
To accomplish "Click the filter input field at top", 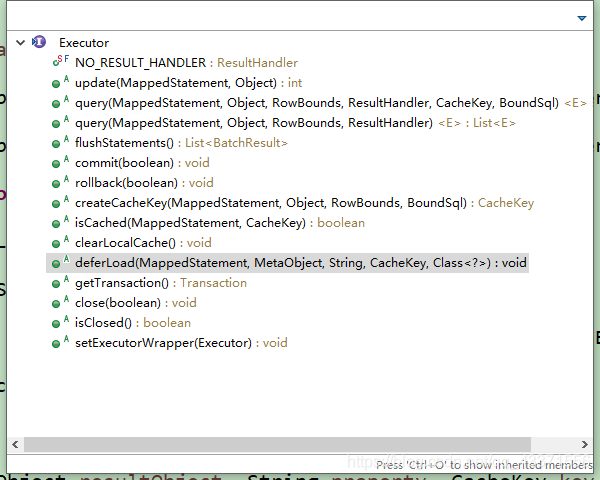I will [291, 17].
